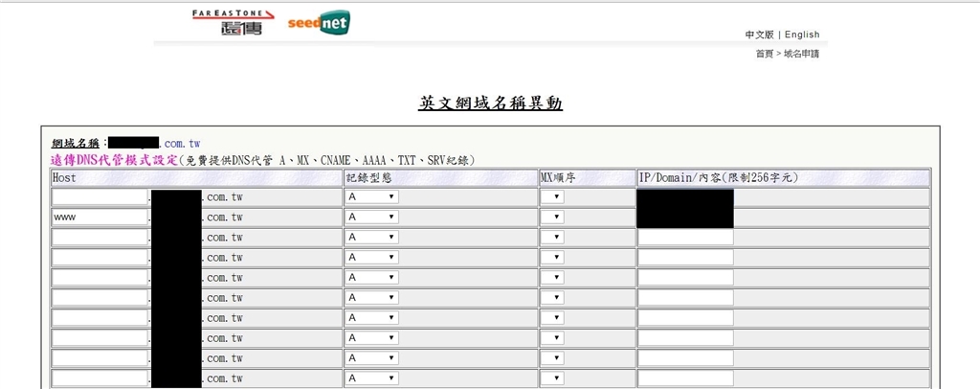Go to 首頁 in breadcrumb
980x389 pixels.
click(765, 54)
